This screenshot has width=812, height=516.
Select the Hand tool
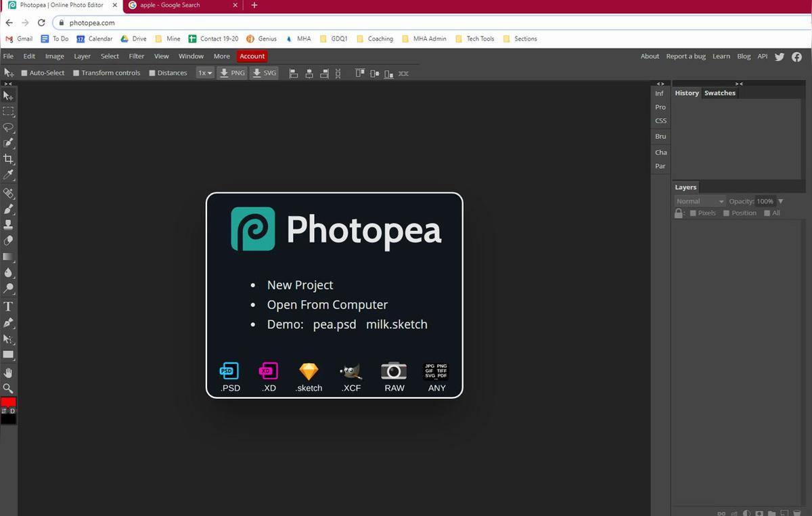click(x=8, y=372)
